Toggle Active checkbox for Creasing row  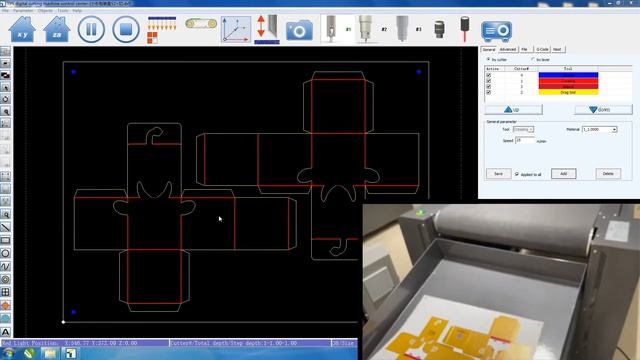coord(489,81)
